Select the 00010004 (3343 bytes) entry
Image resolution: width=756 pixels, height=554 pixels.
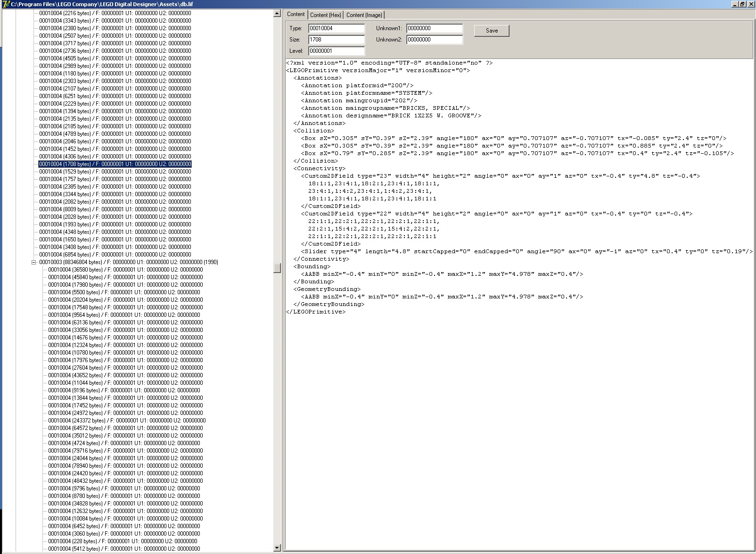tap(115, 21)
